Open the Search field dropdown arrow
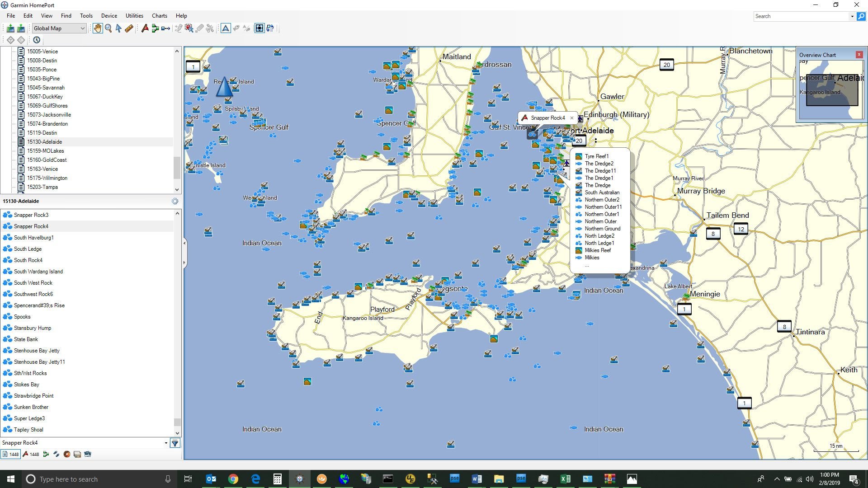 [x=852, y=16]
